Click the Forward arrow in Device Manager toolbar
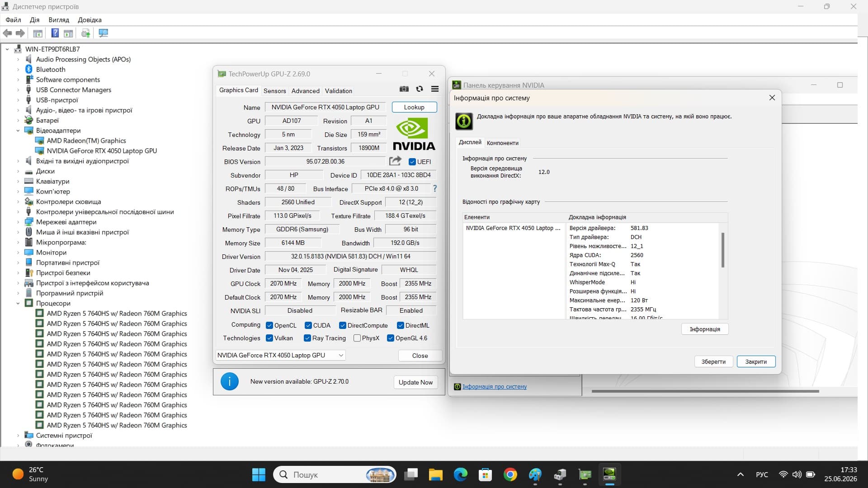Screen dimensions: 868x488 (x=20, y=33)
